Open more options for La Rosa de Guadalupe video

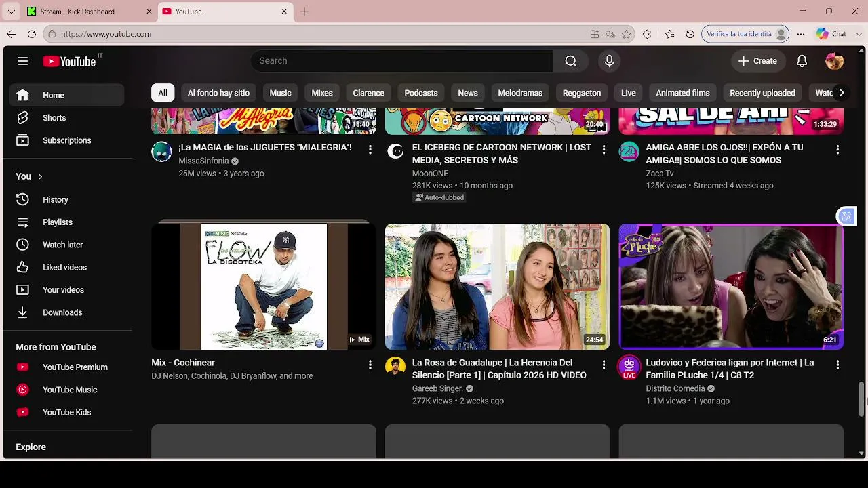[x=604, y=365]
